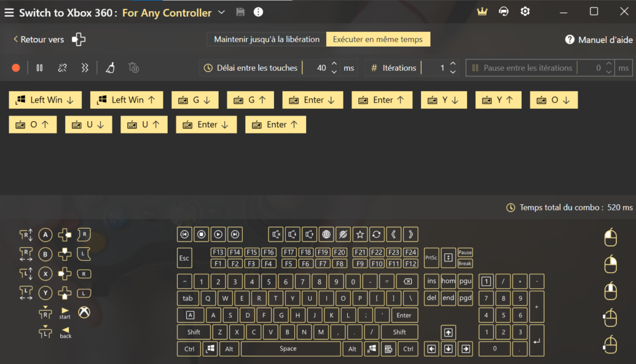Click the Xbox guide button icon
This screenshot has width=636, height=364.
(x=84, y=312)
